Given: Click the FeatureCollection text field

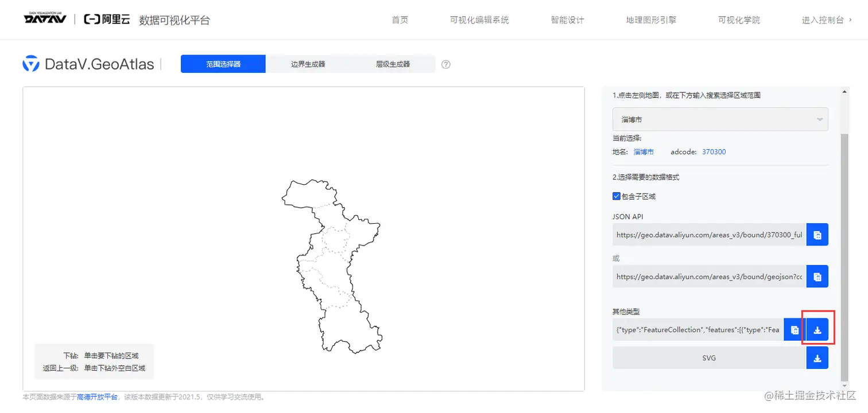Looking at the screenshot, I should coord(698,330).
